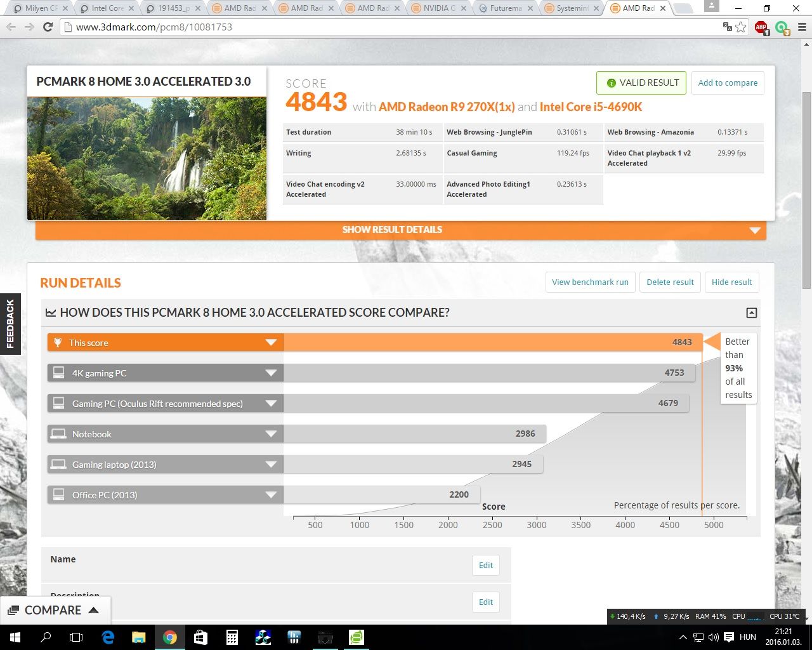
Task: Click the taskbar clock 21:21
Action: point(783,632)
